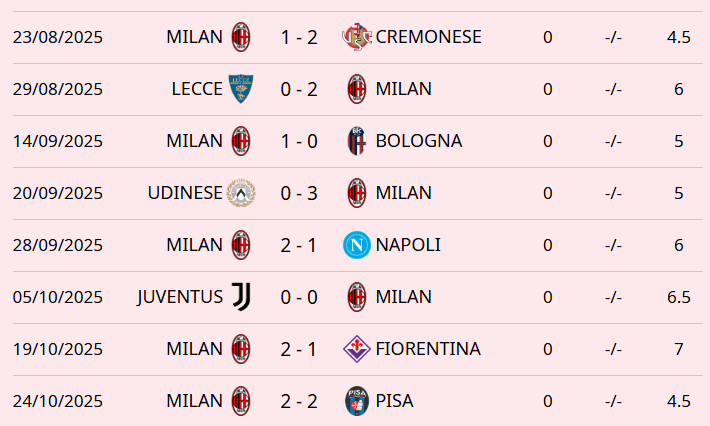
Task: Click the Pisa club crest
Action: point(357,401)
